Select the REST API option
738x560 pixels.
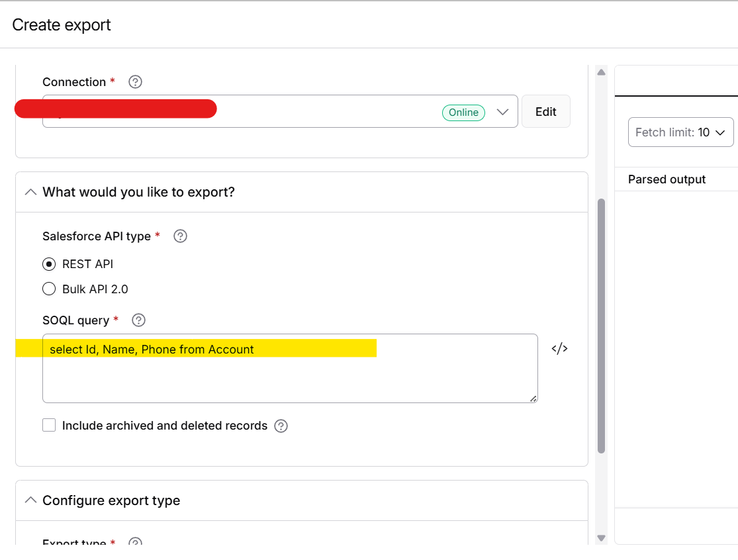[48, 263]
